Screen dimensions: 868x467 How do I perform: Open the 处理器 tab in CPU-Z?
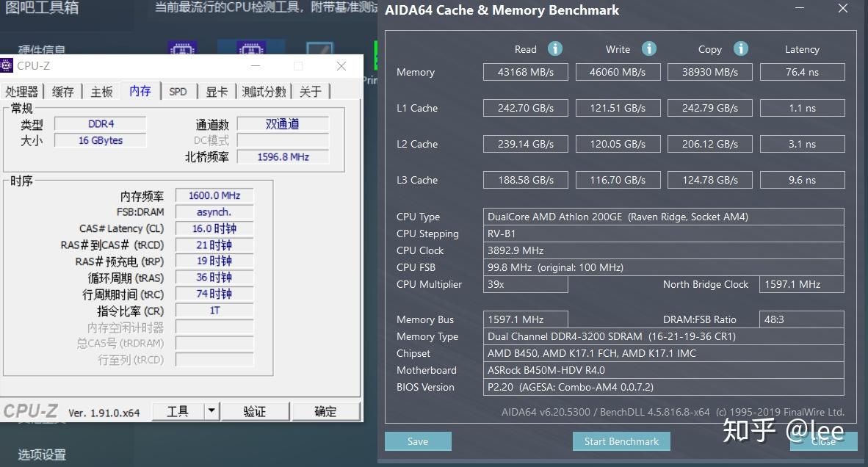tap(21, 91)
